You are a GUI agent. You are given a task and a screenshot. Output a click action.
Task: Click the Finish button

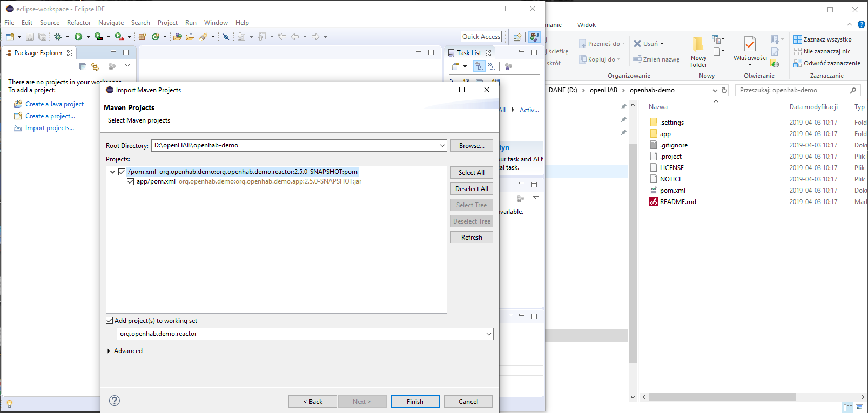(415, 402)
